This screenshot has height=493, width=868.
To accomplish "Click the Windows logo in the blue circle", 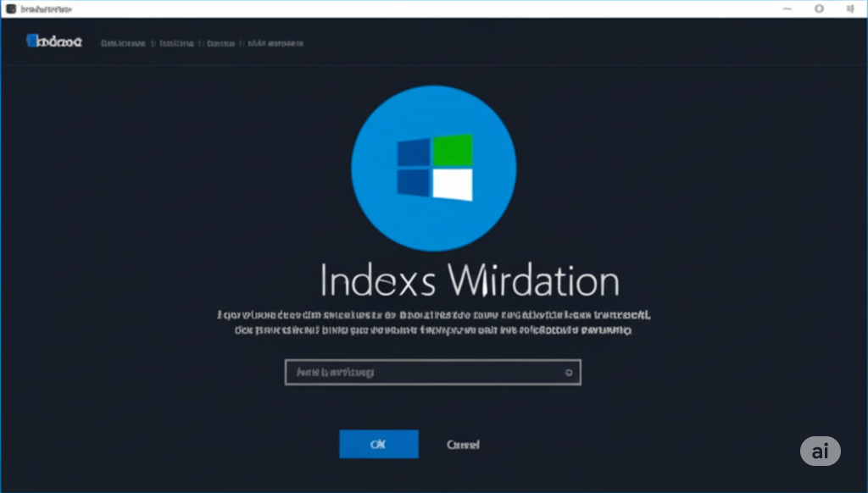I will tap(435, 167).
